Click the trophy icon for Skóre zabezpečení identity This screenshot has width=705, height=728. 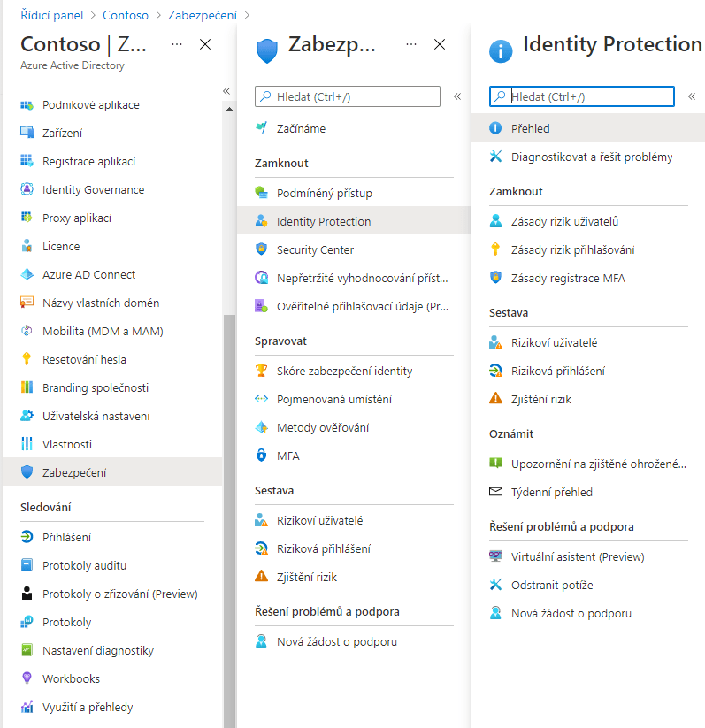pos(261,371)
